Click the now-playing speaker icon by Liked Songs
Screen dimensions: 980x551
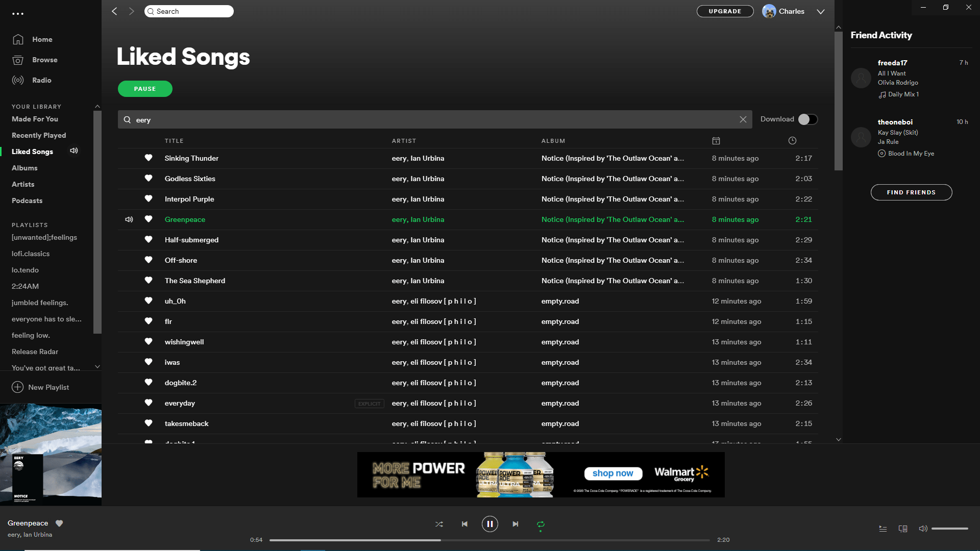[74, 151]
